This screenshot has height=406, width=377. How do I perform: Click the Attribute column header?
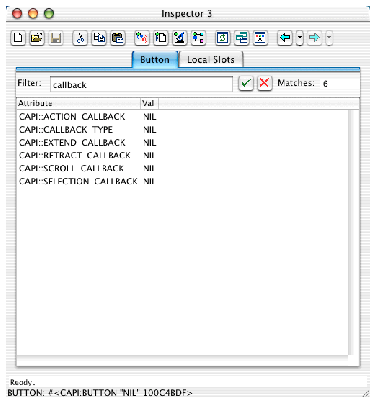(x=79, y=103)
